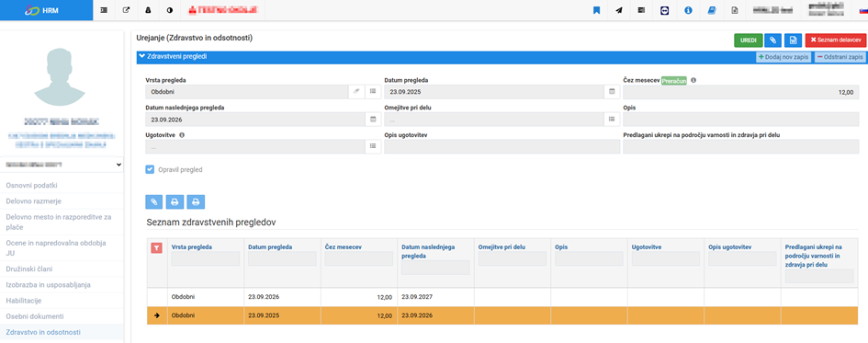The width and height of the screenshot is (868, 343).
Task: Open the blue info circle icon
Action: click(x=688, y=10)
